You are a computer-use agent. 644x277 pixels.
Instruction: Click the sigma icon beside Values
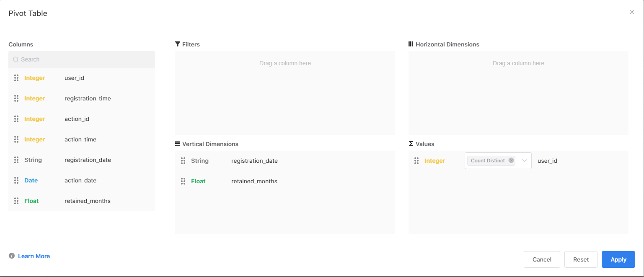click(411, 144)
